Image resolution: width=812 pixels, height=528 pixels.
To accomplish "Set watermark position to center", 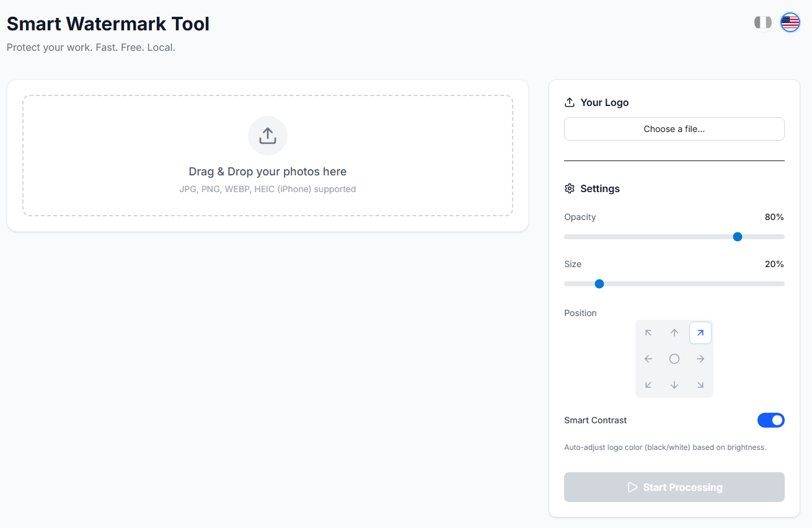I will point(674,358).
